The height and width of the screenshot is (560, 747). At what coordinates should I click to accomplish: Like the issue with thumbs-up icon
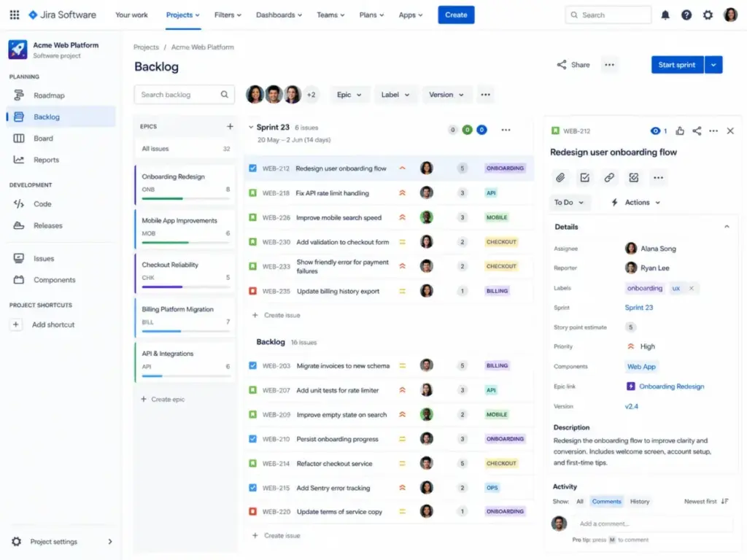680,131
